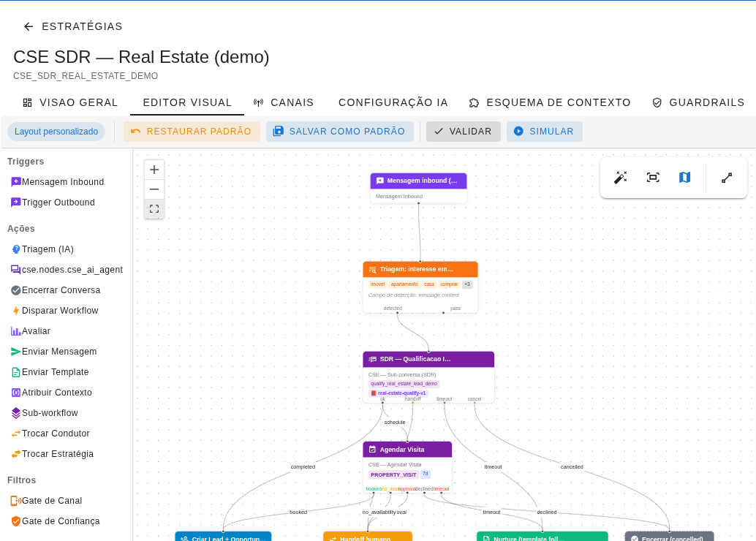
Task: Zoom in on the flow canvas
Action: [154, 170]
